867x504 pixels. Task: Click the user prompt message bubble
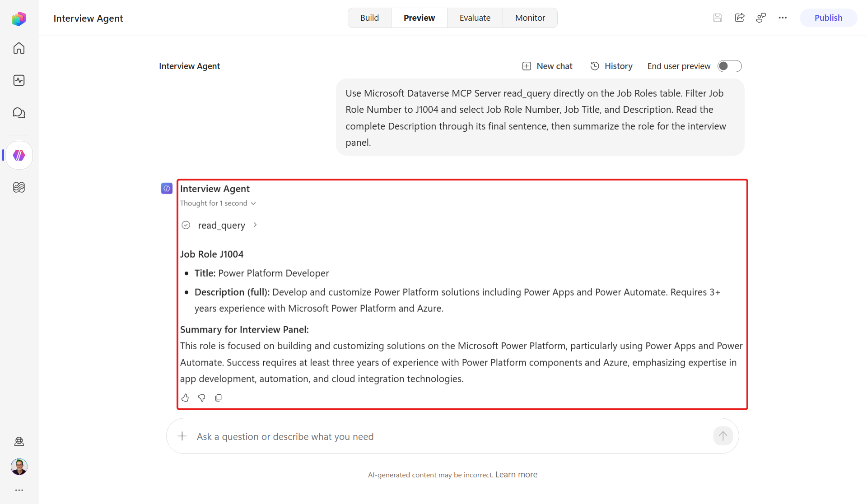click(540, 117)
